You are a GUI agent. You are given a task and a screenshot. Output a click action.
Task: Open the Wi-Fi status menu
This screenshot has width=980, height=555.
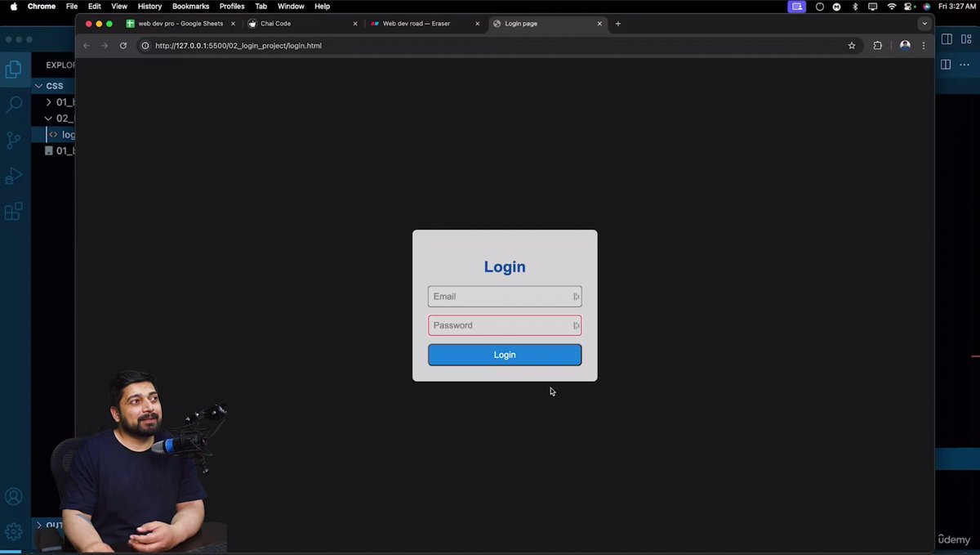(891, 7)
